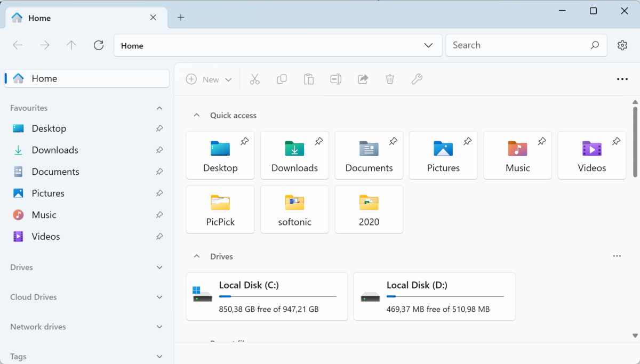This screenshot has height=364, width=640.
Task: Open the See more menu
Action: [x=622, y=79]
